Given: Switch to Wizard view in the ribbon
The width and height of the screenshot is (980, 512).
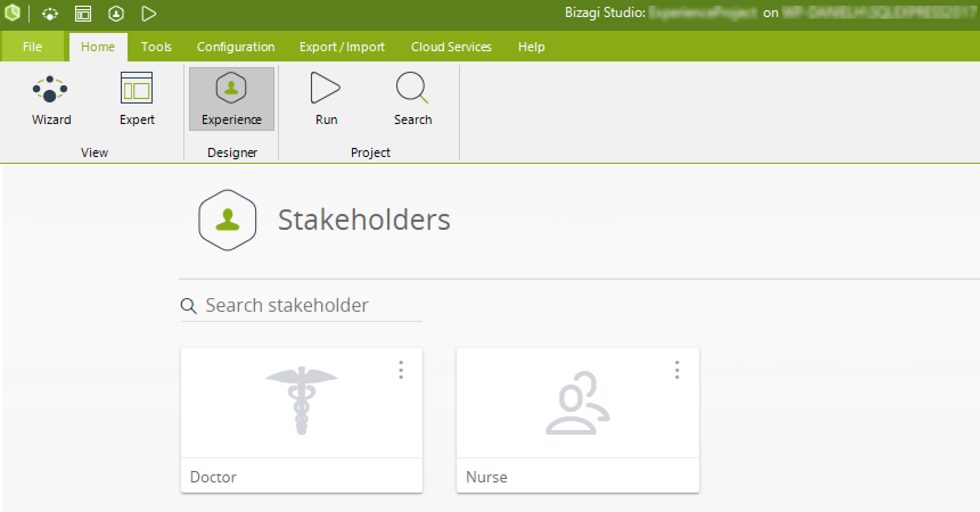Looking at the screenshot, I should coord(51,100).
